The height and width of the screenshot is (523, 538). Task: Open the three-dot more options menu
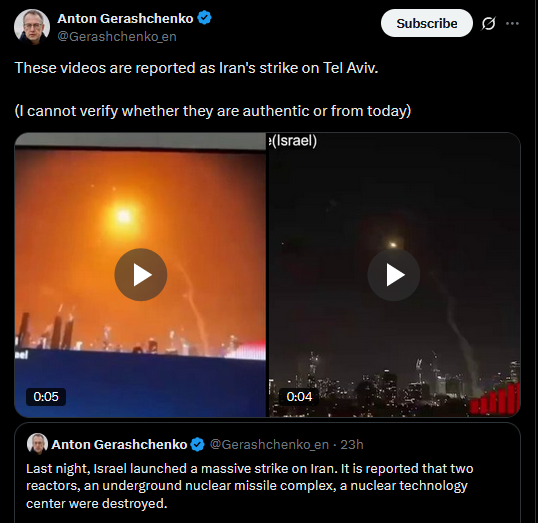(x=512, y=23)
